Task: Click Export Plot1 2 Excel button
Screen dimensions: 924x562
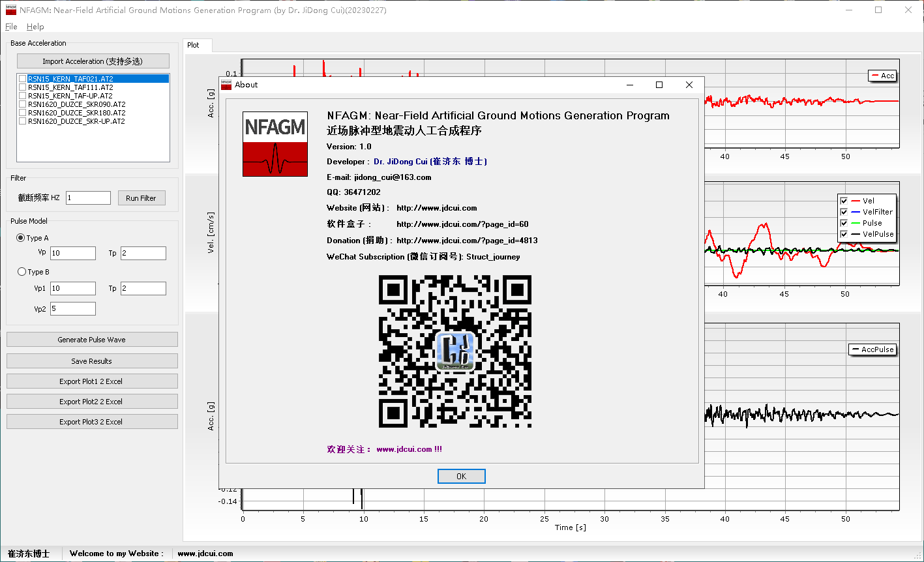Action: [x=92, y=381]
